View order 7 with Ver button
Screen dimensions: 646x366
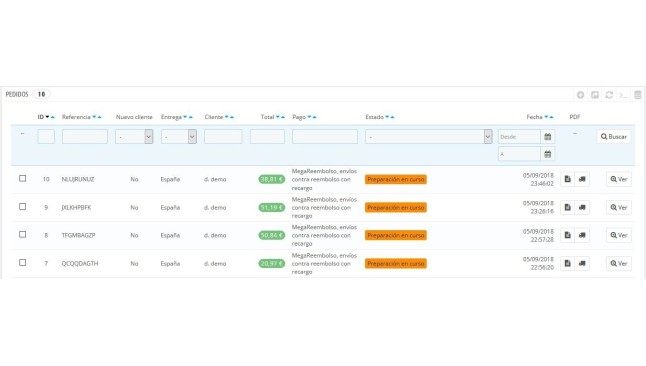pyautogui.click(x=619, y=263)
